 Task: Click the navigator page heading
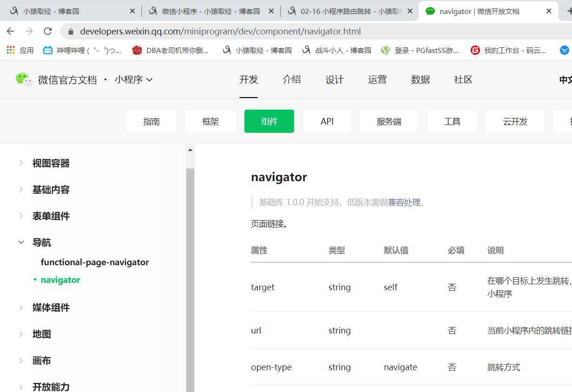point(279,177)
